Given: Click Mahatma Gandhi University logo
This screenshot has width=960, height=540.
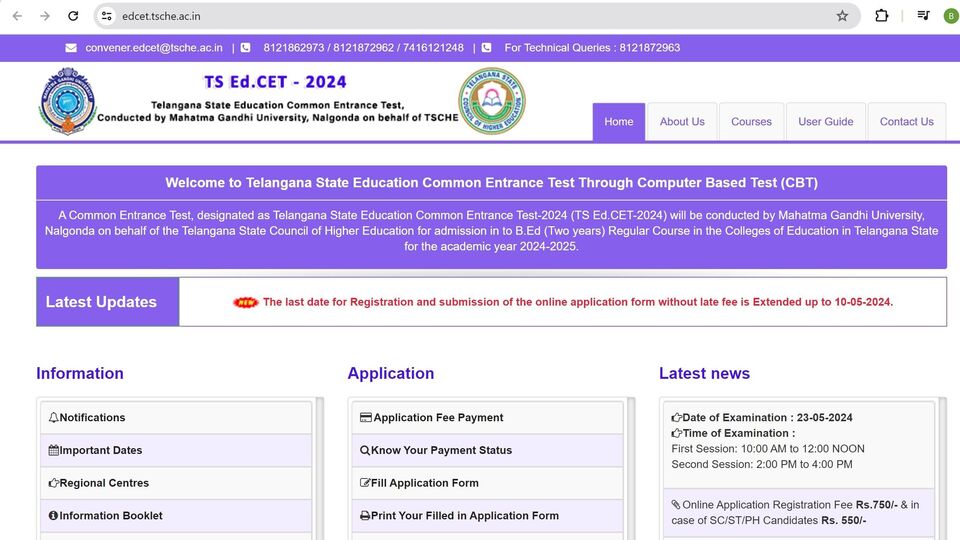Looking at the screenshot, I should click(x=67, y=101).
